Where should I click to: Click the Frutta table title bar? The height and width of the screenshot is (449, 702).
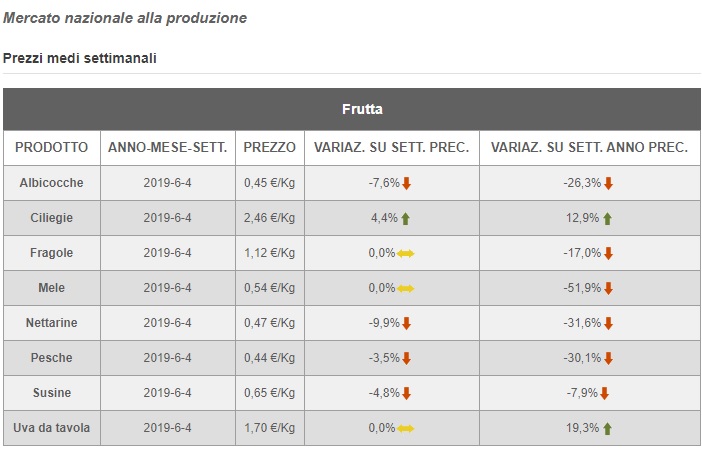point(351,109)
